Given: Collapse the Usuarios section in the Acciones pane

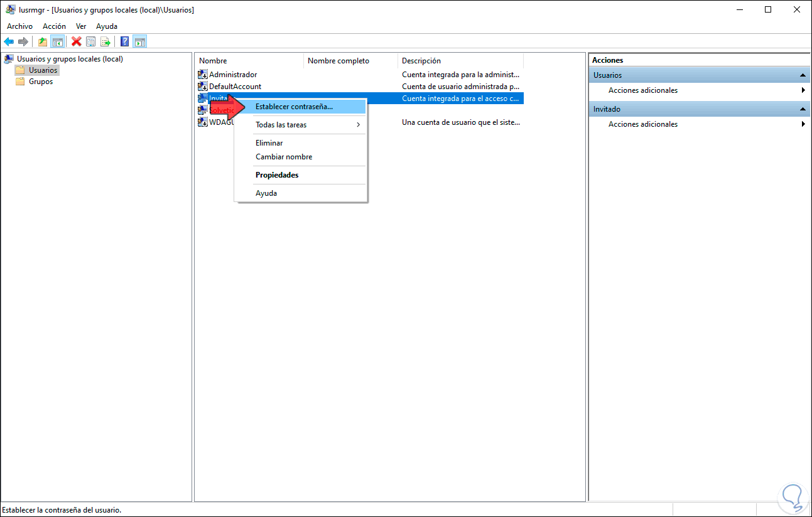Looking at the screenshot, I should tap(803, 75).
